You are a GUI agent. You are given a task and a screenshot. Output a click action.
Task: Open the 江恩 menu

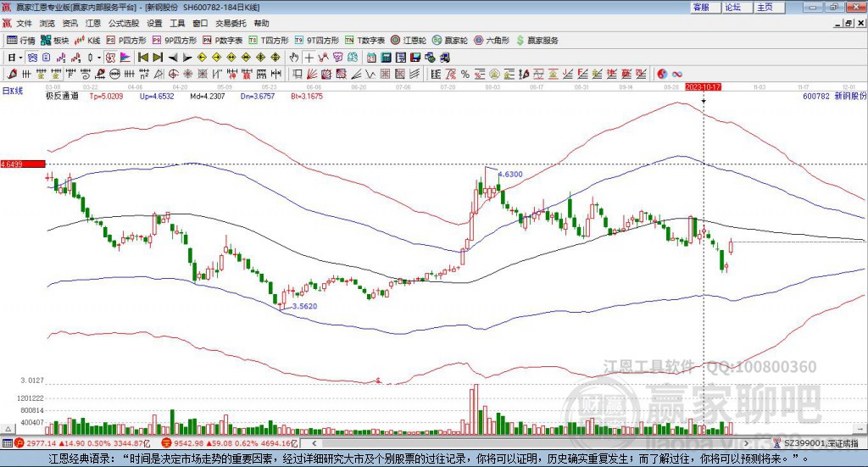point(93,23)
